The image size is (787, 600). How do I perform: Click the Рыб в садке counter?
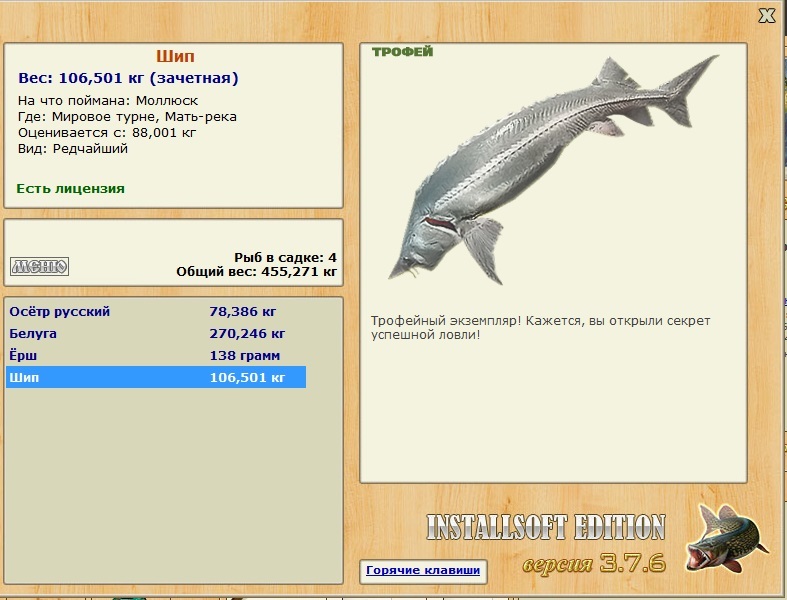pyautogui.click(x=285, y=257)
